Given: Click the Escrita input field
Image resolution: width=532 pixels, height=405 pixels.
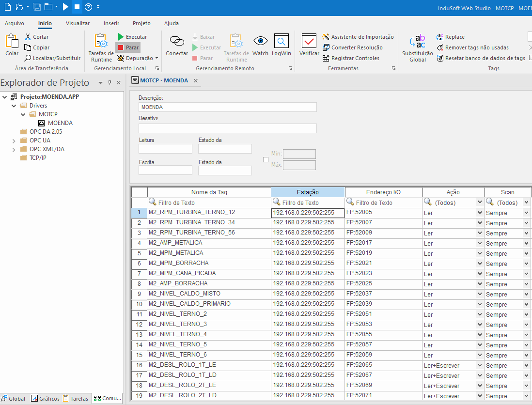Looking at the screenshot, I should (165, 170).
